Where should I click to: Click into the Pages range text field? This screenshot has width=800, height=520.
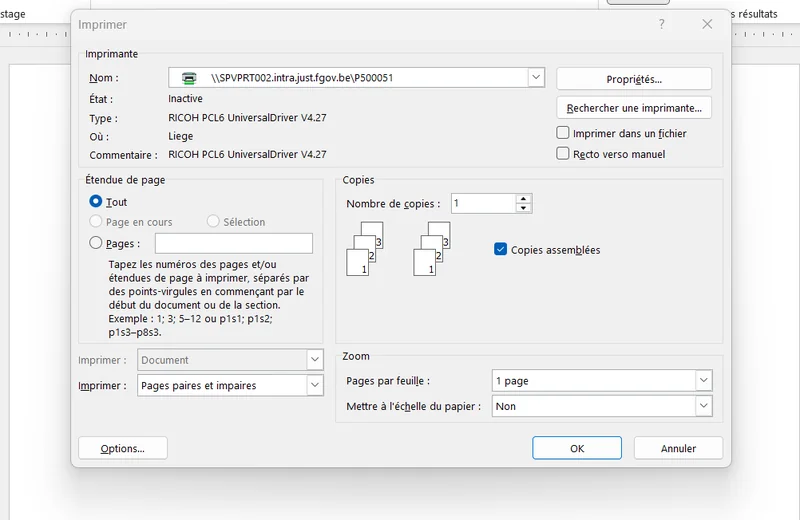coord(233,243)
